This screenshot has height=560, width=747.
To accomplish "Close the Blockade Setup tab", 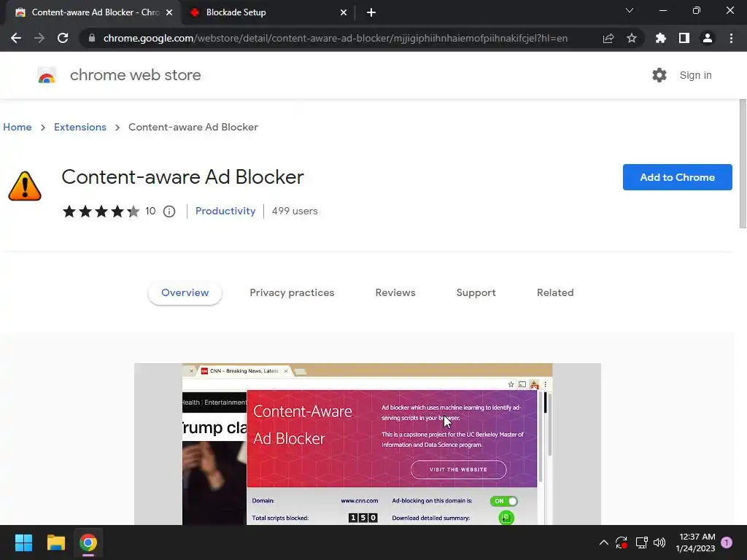I will pyautogui.click(x=344, y=12).
